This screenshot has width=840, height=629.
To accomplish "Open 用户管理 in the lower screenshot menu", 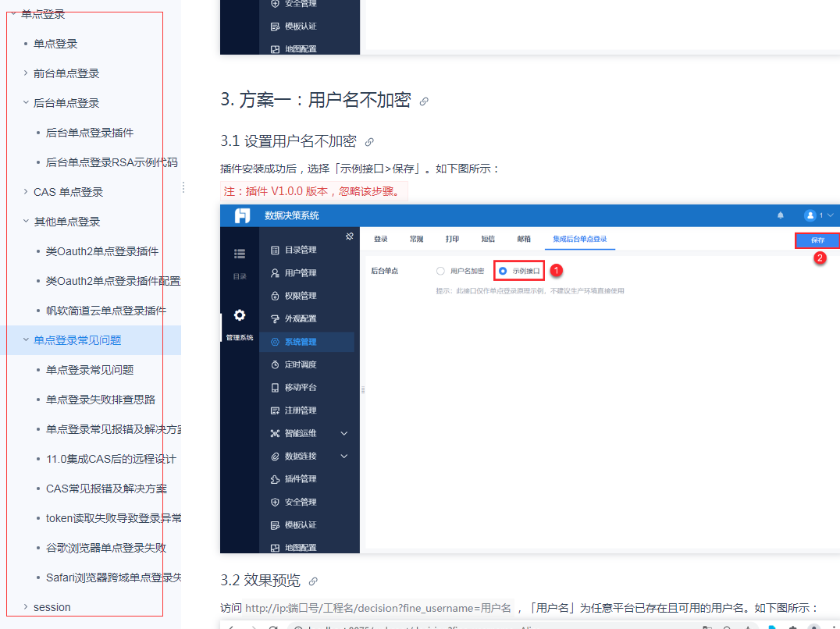I will coord(294,273).
